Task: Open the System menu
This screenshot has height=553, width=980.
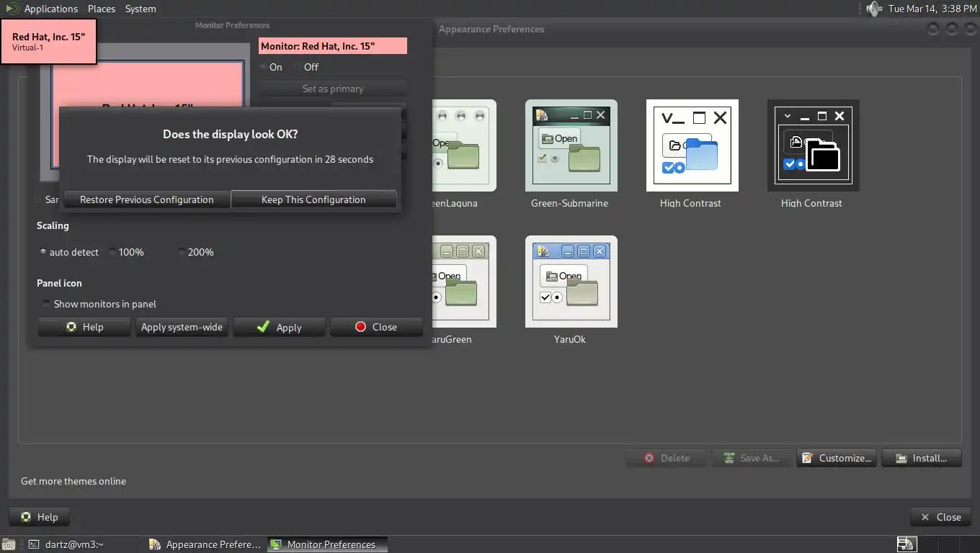Action: 141,9
